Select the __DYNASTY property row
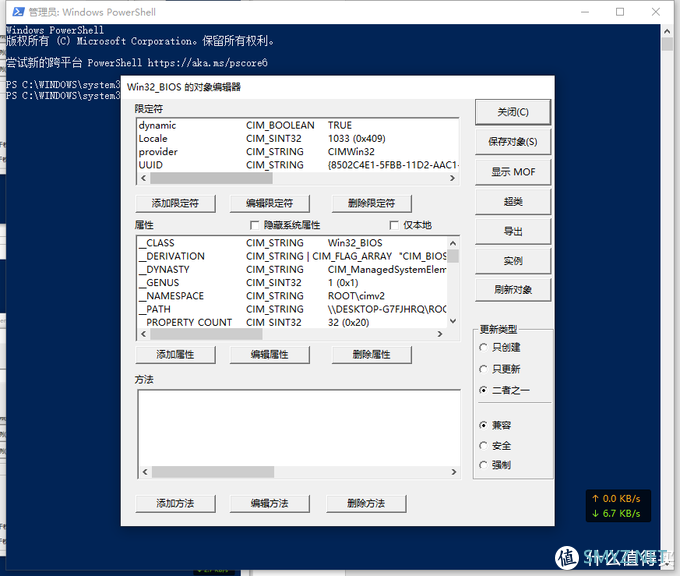Viewport: 680px width, 576px height. 292,269
